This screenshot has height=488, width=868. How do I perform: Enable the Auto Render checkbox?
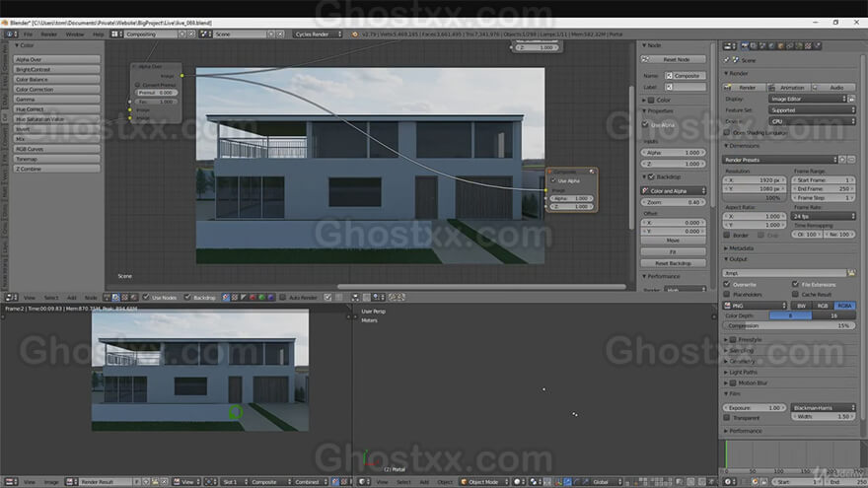283,298
